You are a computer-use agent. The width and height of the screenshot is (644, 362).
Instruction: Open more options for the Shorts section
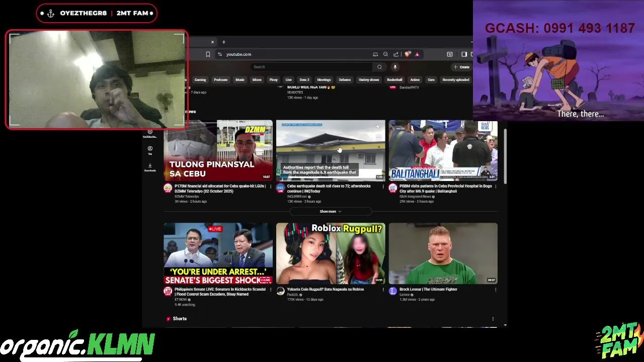493,319
